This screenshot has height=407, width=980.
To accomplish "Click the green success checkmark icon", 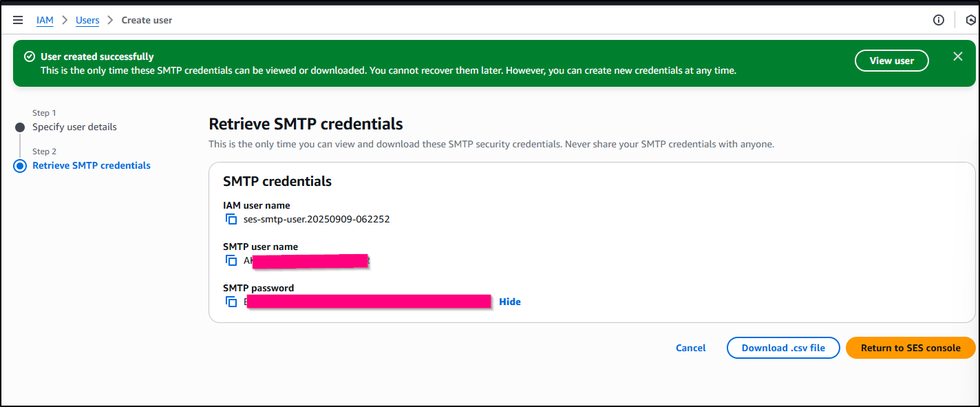I will (30, 56).
